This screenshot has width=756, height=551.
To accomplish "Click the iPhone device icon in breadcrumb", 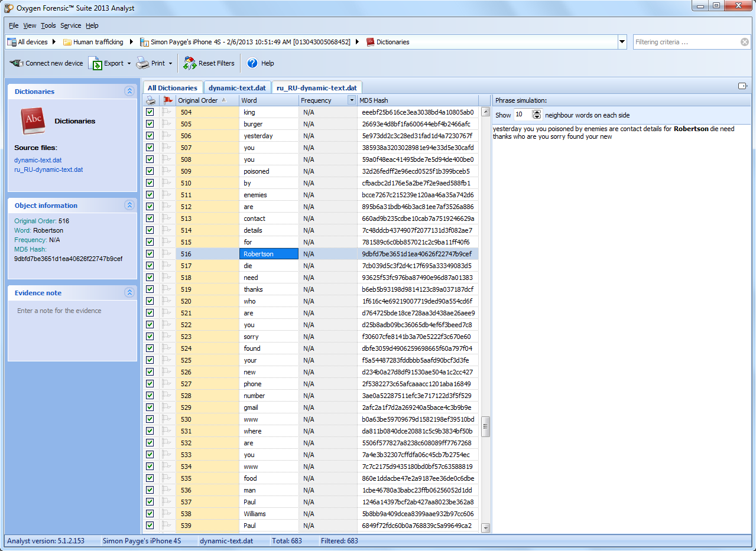I will (145, 42).
